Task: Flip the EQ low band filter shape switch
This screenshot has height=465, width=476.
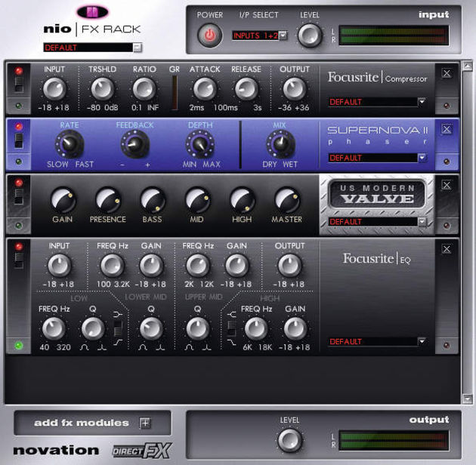Action: [118, 328]
